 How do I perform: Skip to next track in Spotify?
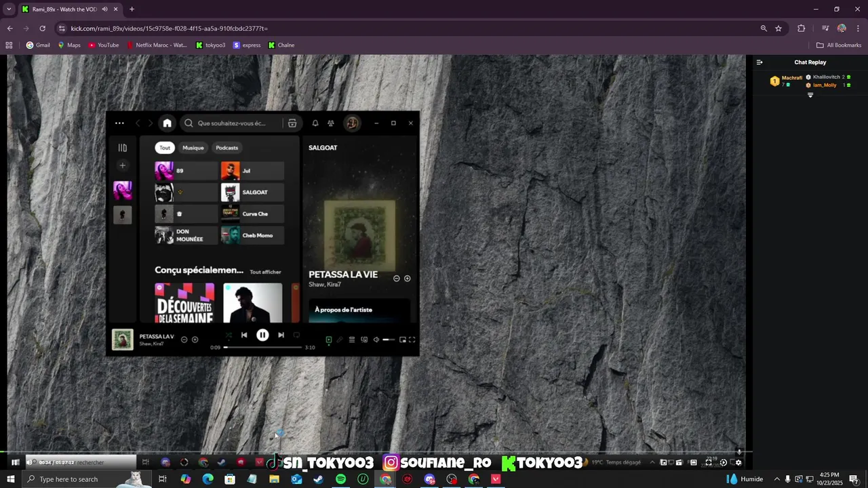click(281, 335)
